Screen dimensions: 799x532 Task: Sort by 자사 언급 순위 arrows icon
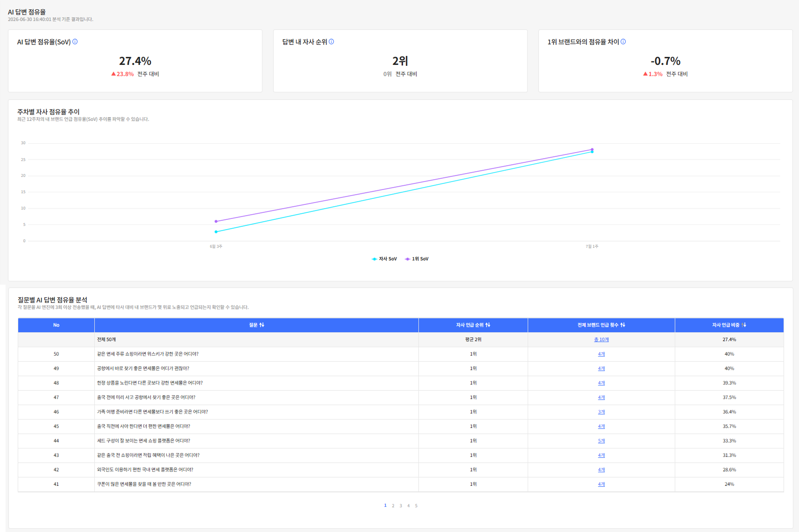click(488, 325)
